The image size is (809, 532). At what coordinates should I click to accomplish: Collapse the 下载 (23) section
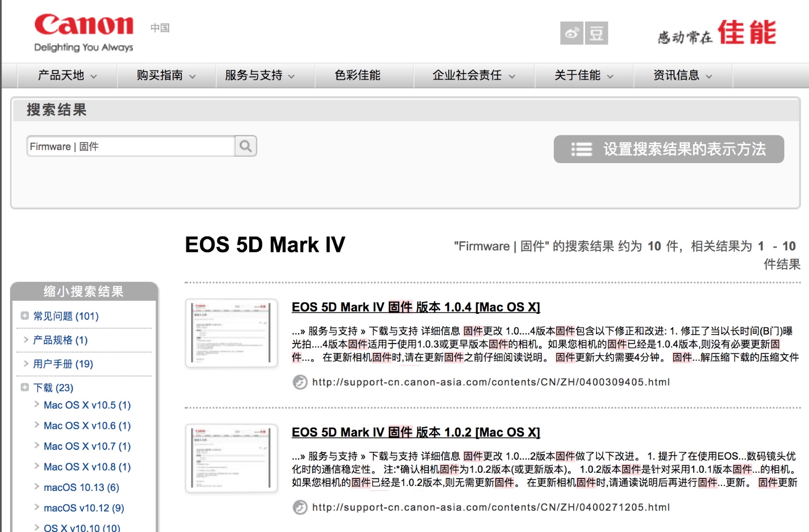(x=24, y=388)
